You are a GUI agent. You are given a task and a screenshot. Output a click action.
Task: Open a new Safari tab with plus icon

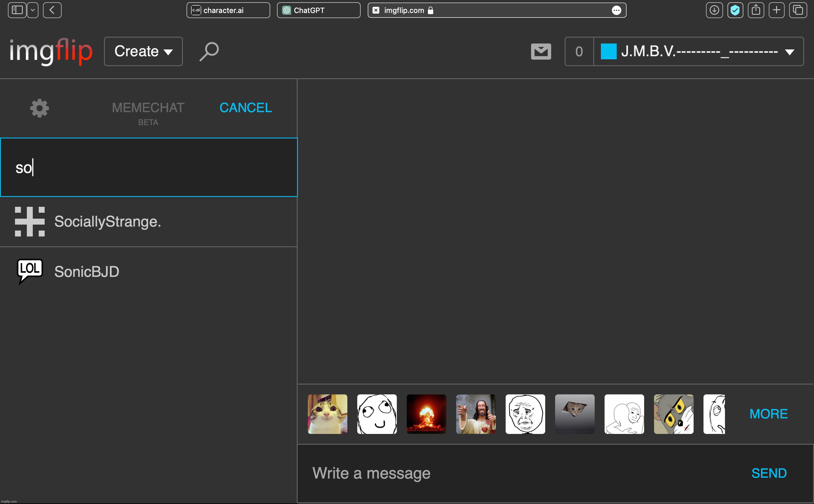point(776,10)
